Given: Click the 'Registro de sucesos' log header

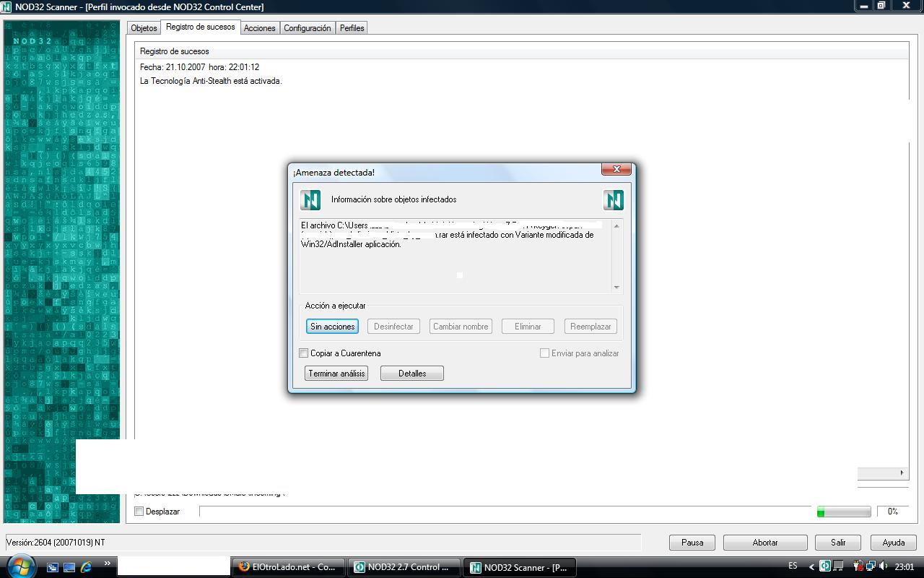Looking at the screenshot, I should pyautogui.click(x=175, y=51).
